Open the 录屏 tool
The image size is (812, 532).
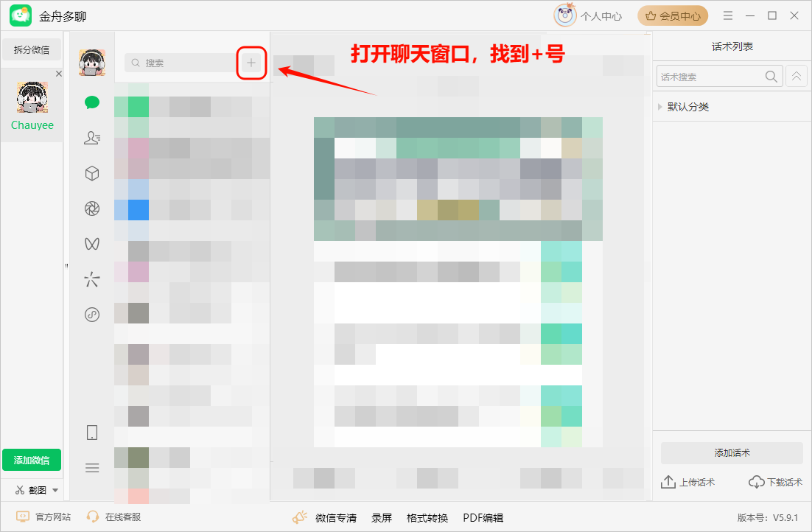[382, 517]
